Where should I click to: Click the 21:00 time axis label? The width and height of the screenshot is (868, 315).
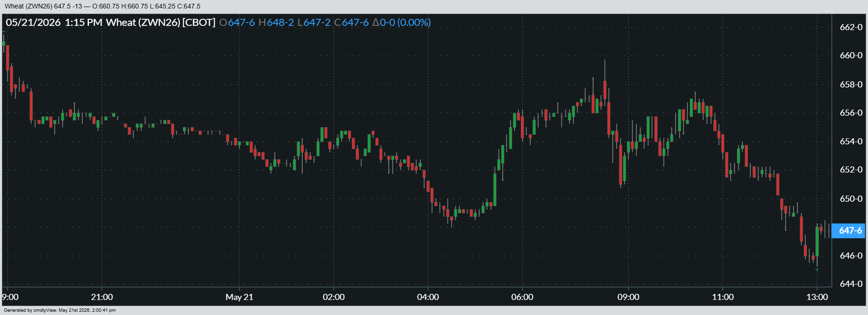pyautogui.click(x=102, y=297)
